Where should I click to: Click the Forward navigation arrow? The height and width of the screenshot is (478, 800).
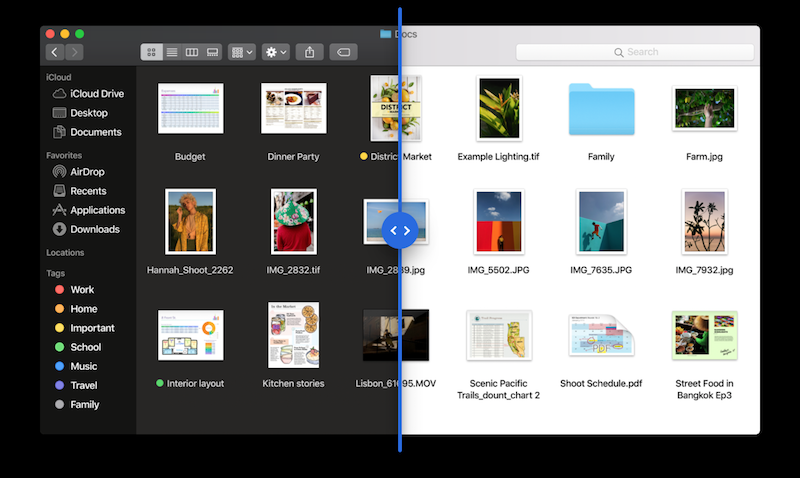[75, 51]
